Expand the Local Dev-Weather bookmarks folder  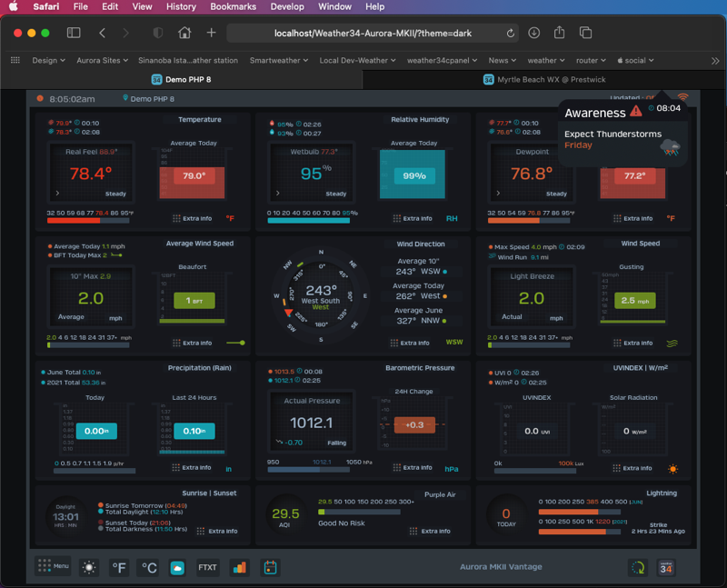pyautogui.click(x=357, y=60)
